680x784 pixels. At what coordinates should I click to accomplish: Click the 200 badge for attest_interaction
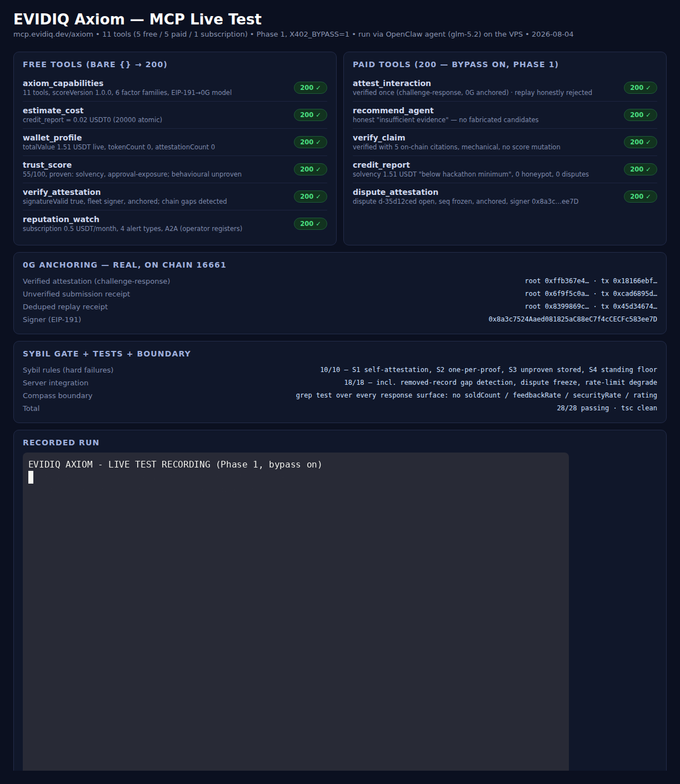coord(640,88)
